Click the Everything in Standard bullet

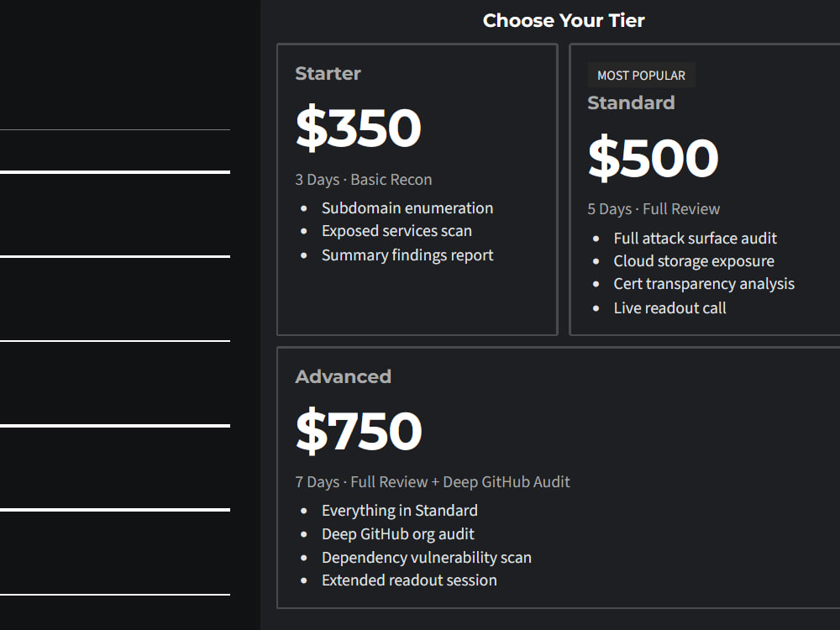(x=400, y=511)
